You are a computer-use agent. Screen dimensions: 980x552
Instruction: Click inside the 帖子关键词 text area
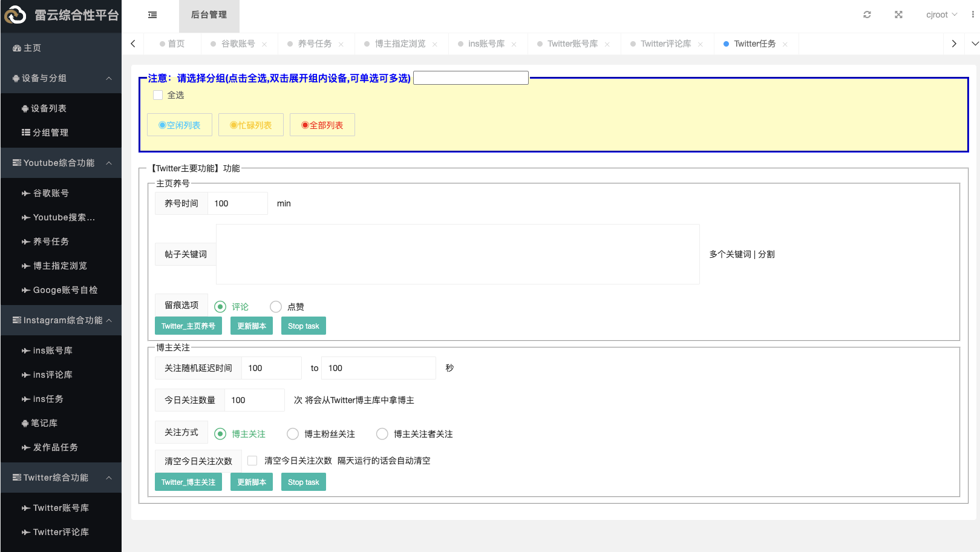point(457,254)
